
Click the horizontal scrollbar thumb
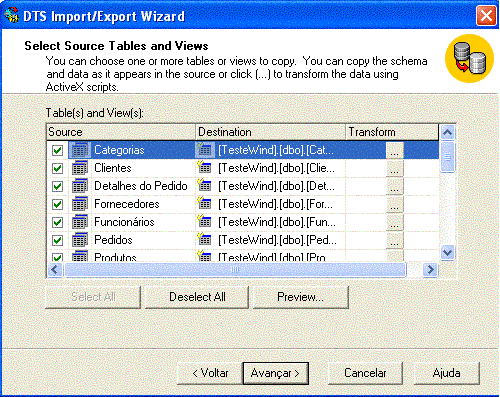235,270
